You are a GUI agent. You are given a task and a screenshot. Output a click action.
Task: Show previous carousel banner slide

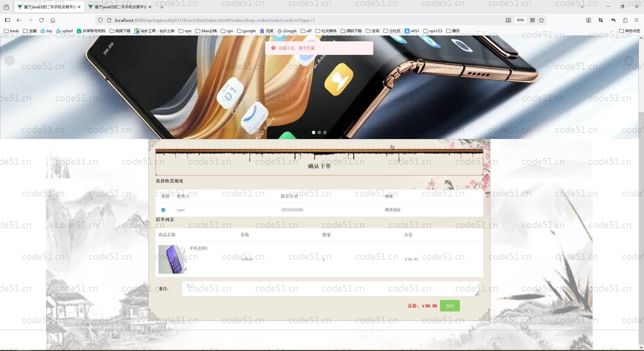pos(10,61)
